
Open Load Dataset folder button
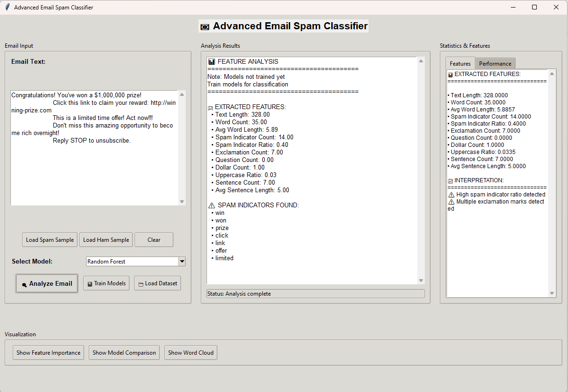click(157, 283)
